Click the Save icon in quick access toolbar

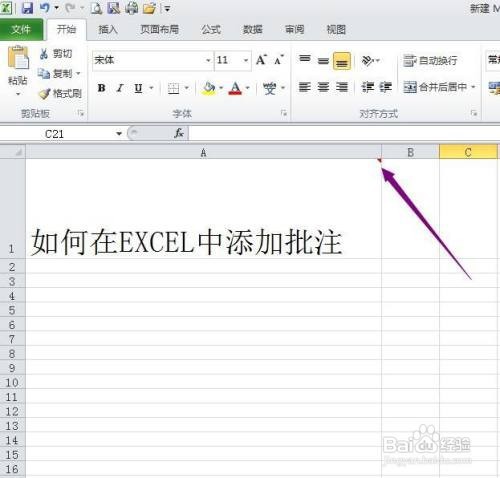pyautogui.click(x=27, y=8)
